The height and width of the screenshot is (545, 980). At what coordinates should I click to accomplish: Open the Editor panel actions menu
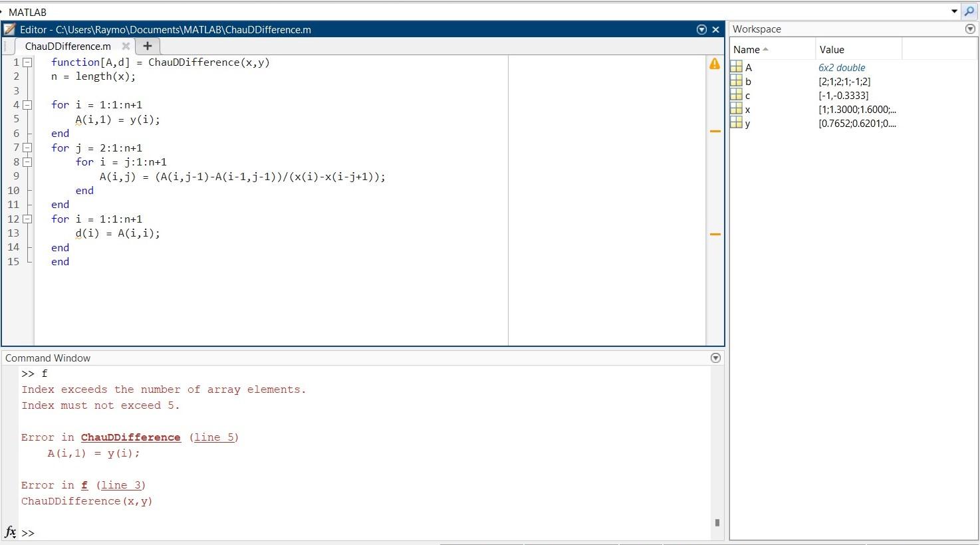point(701,29)
